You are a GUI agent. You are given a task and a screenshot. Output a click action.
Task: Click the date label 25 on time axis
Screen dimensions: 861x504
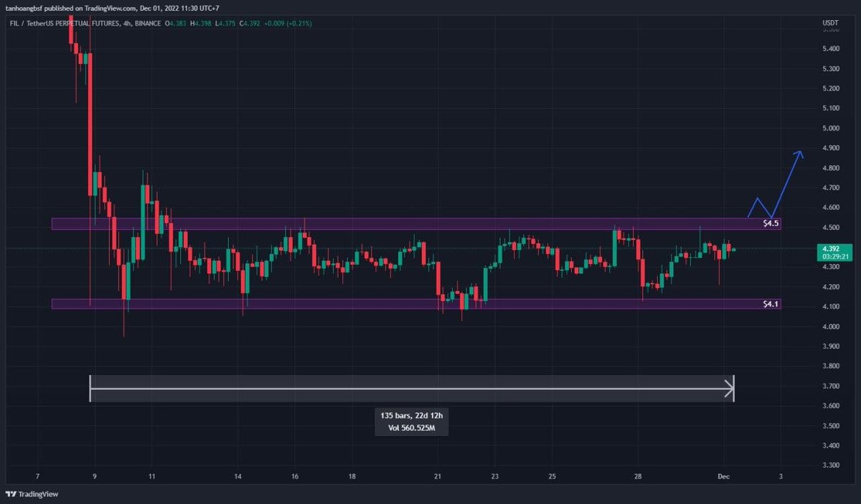552,476
